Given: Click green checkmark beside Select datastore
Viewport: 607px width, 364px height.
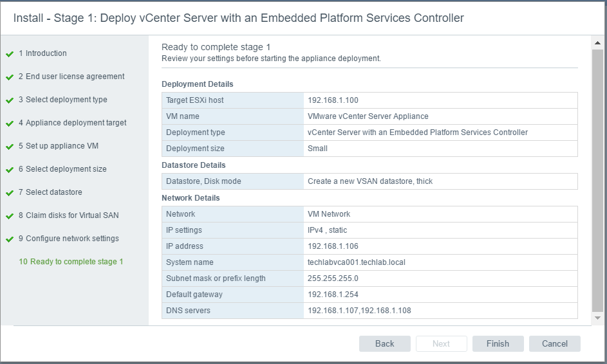Looking at the screenshot, I should click(x=10, y=193).
